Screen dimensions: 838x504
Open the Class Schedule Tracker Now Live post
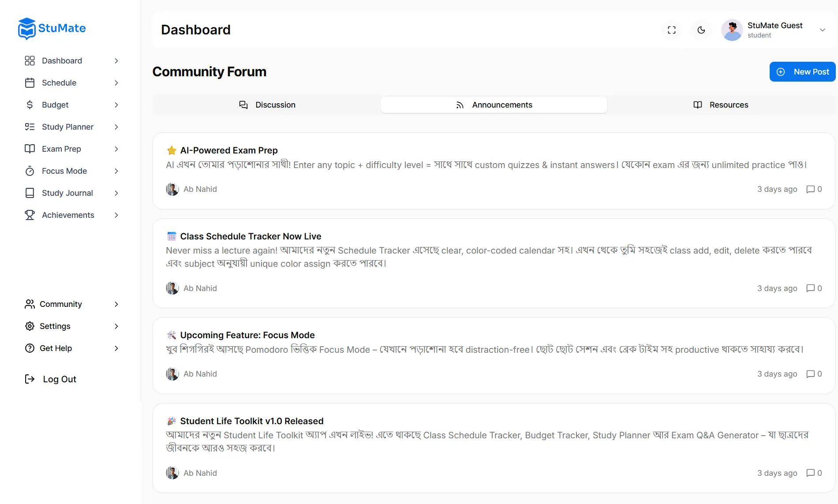(251, 236)
